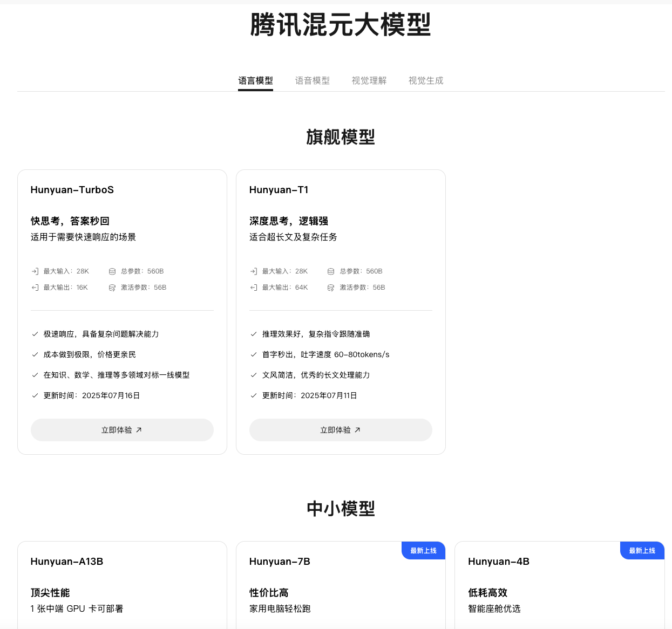Click the total parameters icon on Hunyuan-T1 card
This screenshot has width=672, height=629.
[331, 271]
